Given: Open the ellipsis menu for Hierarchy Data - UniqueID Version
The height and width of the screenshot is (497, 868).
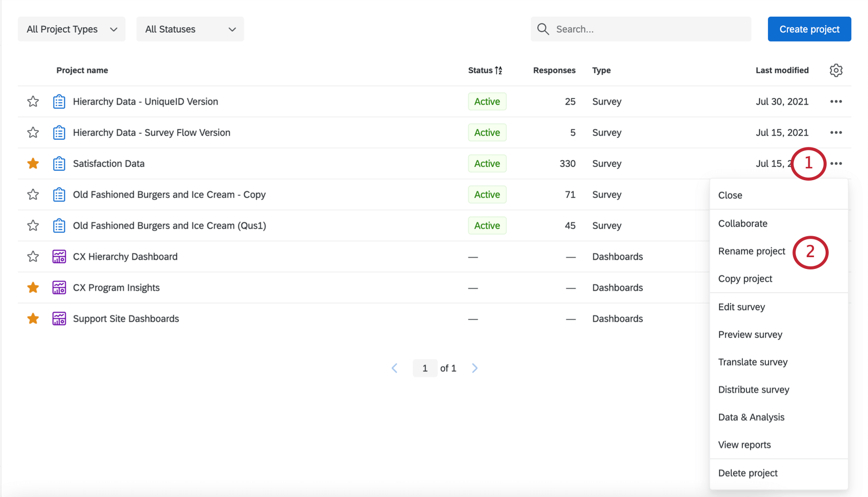Looking at the screenshot, I should [x=836, y=102].
